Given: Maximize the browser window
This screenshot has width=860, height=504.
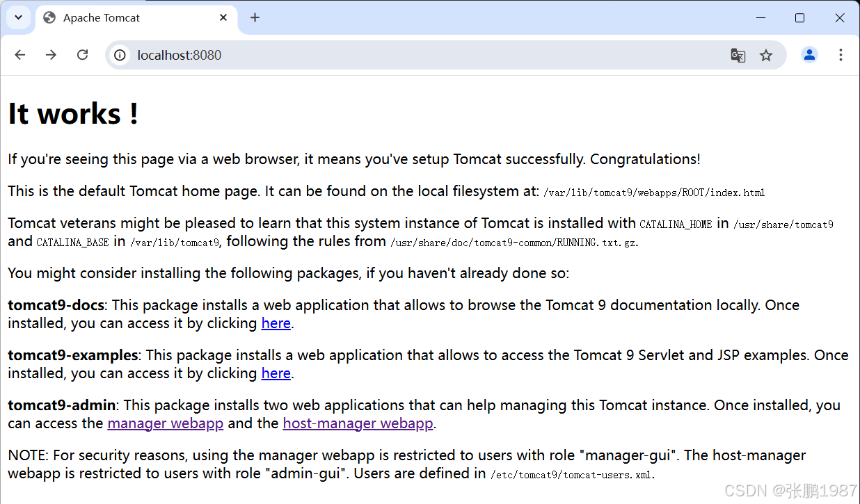Looking at the screenshot, I should [x=799, y=18].
